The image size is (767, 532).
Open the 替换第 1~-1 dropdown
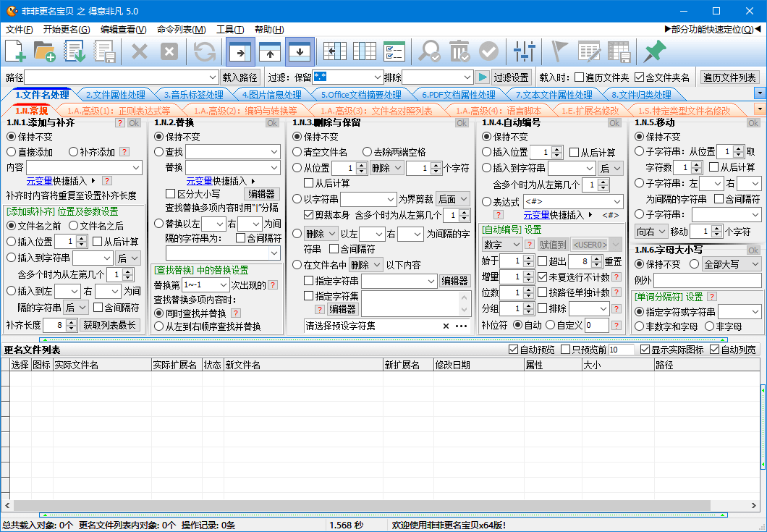pyautogui.click(x=224, y=285)
